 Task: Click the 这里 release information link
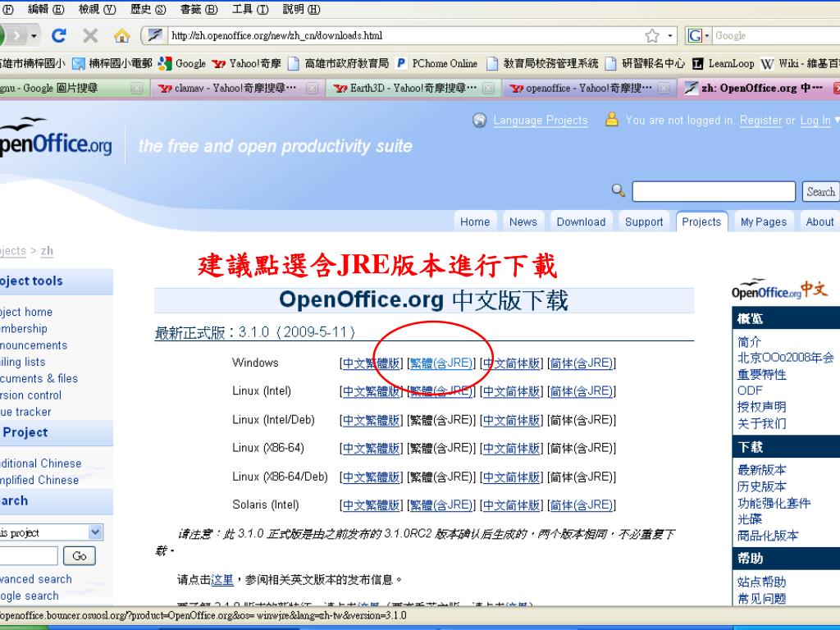click(x=222, y=580)
